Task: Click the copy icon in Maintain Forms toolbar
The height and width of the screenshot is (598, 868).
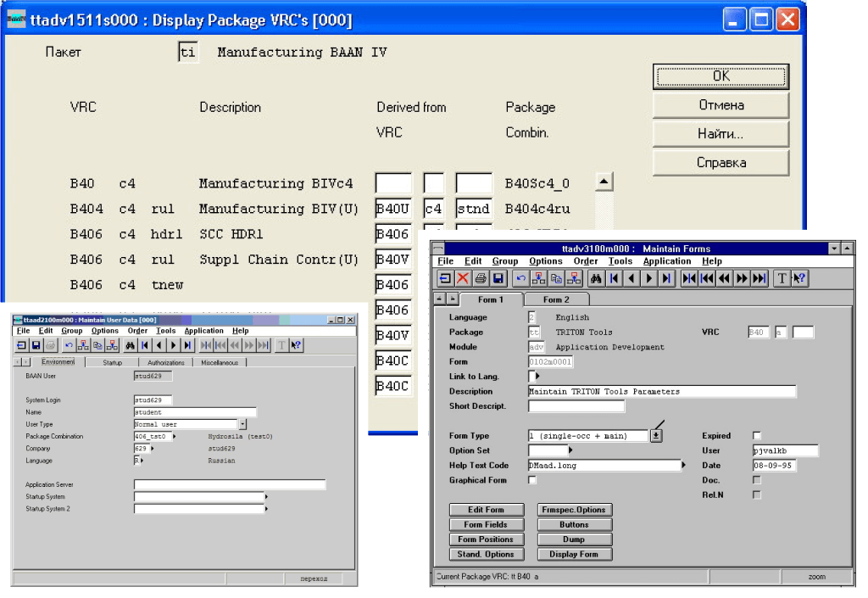Action: [556, 278]
